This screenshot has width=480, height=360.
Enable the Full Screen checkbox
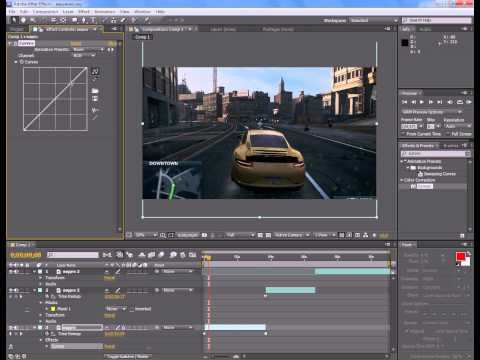tap(449, 134)
